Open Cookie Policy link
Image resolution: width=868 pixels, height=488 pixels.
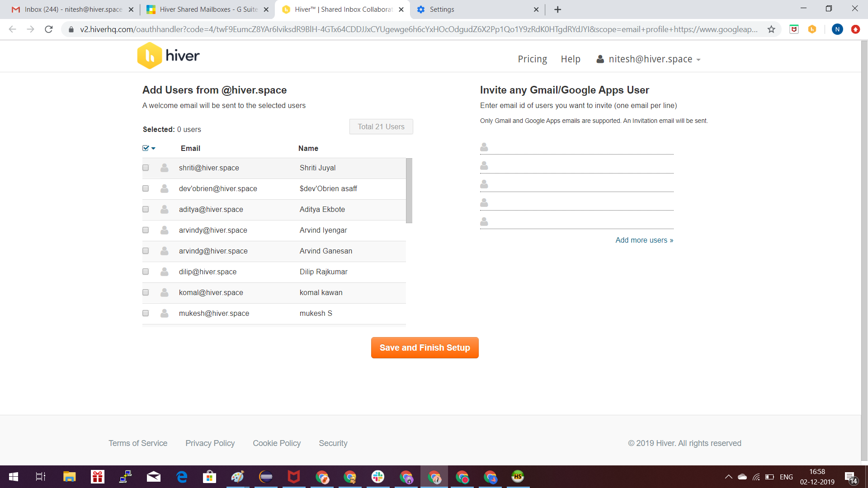(277, 443)
